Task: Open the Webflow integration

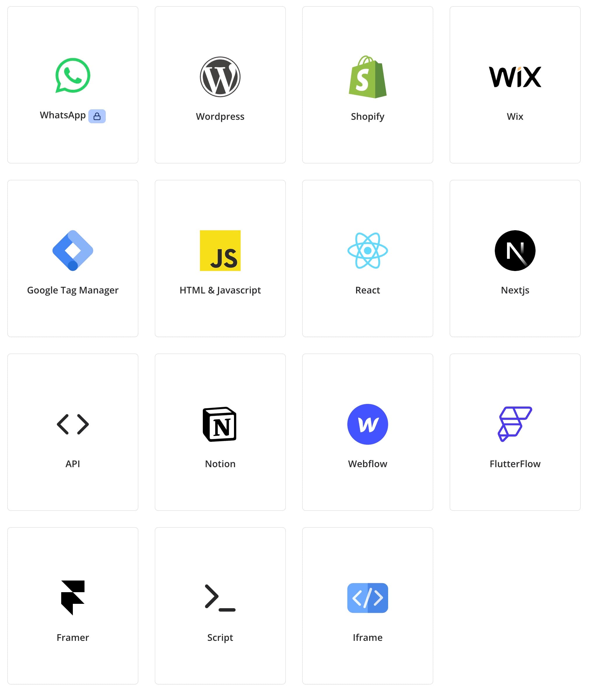Action: (x=367, y=432)
